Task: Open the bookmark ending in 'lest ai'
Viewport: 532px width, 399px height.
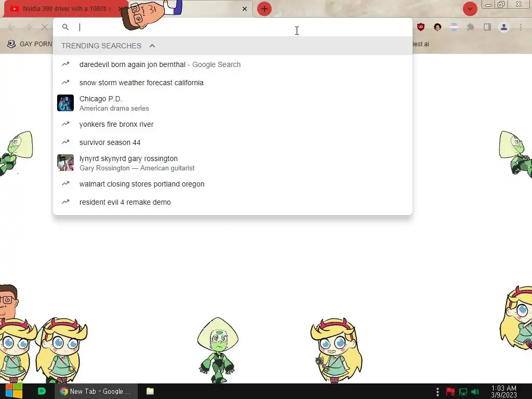Action: point(421,44)
